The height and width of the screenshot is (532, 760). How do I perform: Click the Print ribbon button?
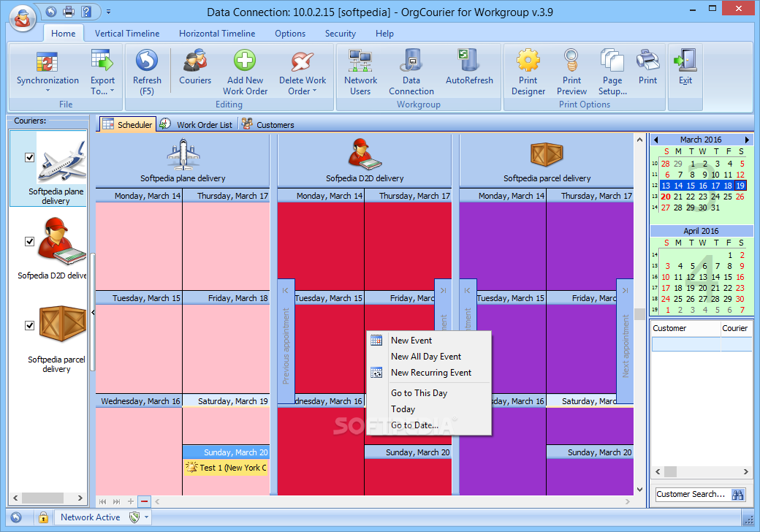pyautogui.click(x=647, y=66)
